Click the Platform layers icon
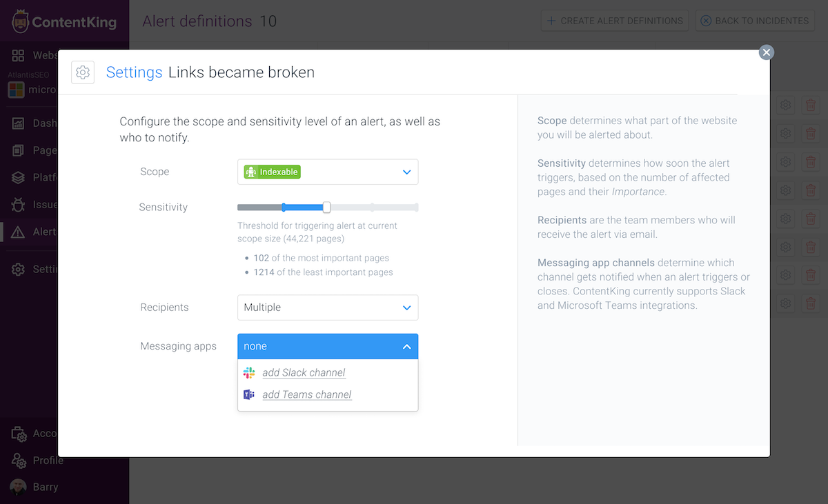 click(x=19, y=177)
